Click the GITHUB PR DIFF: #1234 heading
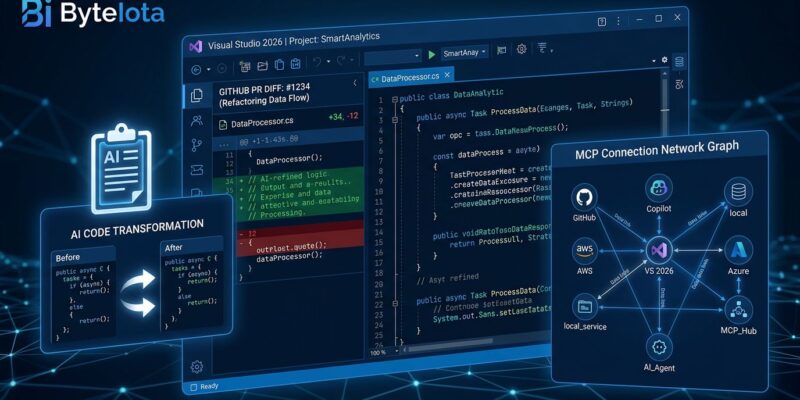Viewport: 800px width, 400px height. (264, 91)
